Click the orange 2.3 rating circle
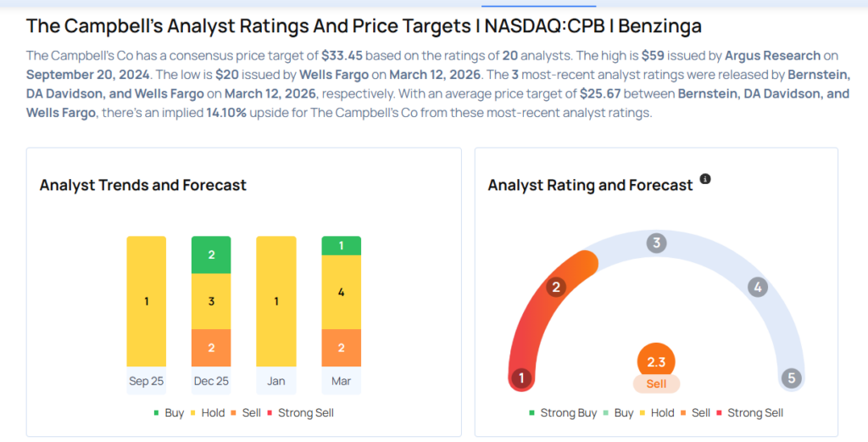The width and height of the screenshot is (868, 442). click(x=656, y=361)
